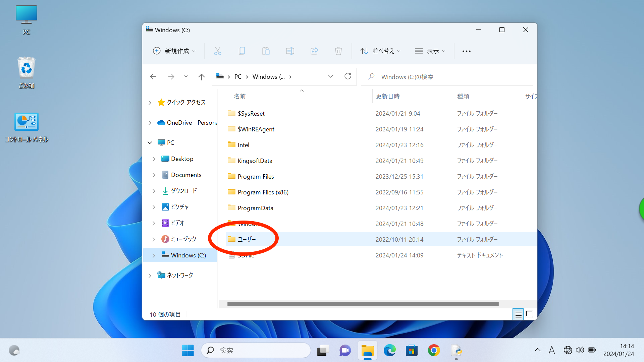Screen dimensions: 644x362
Task: Select the Cut icon in the toolbar
Action: point(217,51)
